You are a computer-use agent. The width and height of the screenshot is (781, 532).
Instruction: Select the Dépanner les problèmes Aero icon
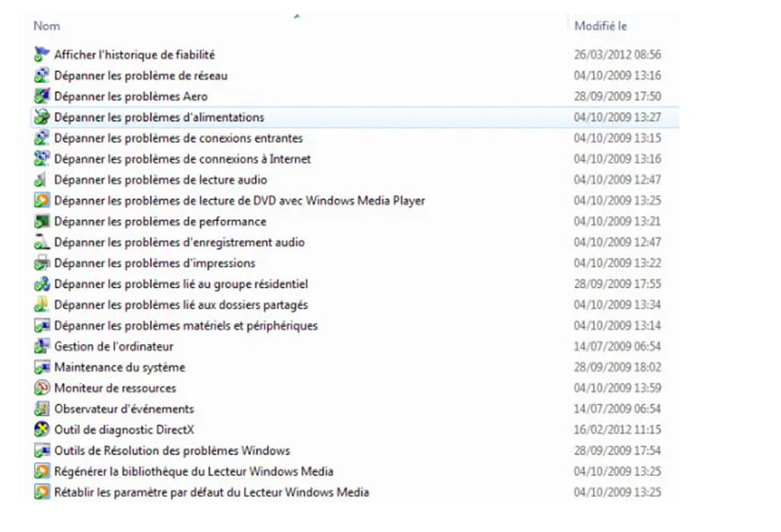[x=41, y=96]
